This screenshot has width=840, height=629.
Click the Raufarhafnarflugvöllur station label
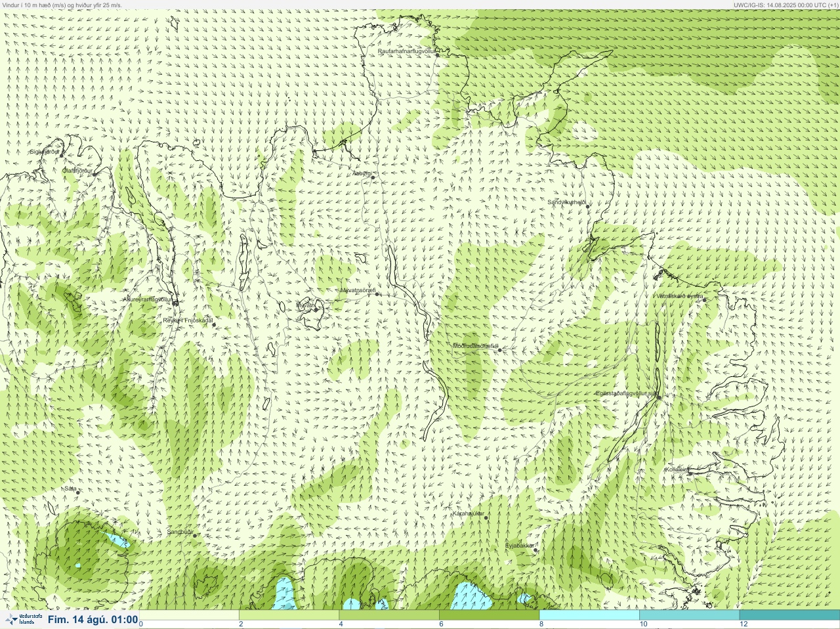coord(406,51)
